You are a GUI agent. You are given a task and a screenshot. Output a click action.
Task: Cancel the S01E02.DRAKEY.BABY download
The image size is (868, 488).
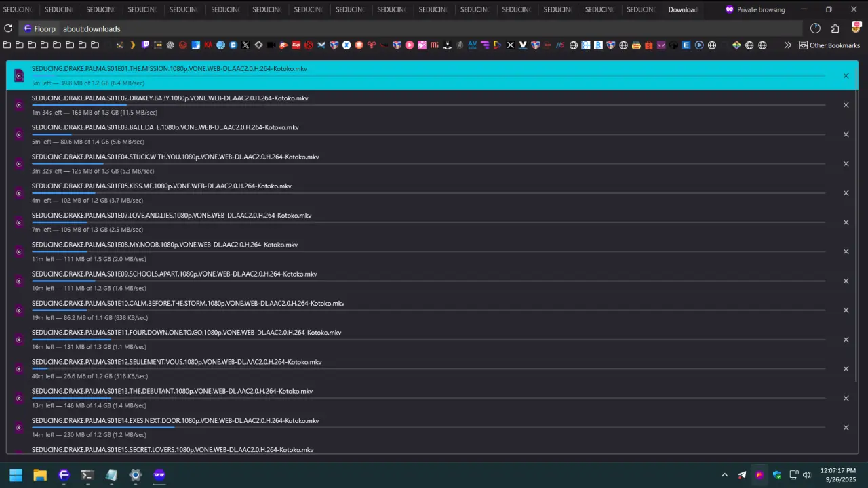[846, 105]
